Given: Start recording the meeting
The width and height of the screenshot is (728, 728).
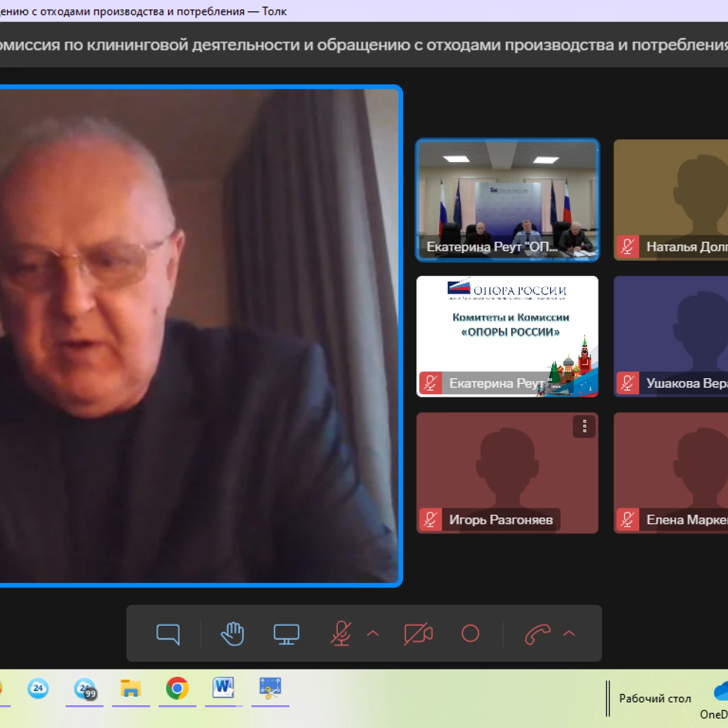Looking at the screenshot, I should 470,634.
